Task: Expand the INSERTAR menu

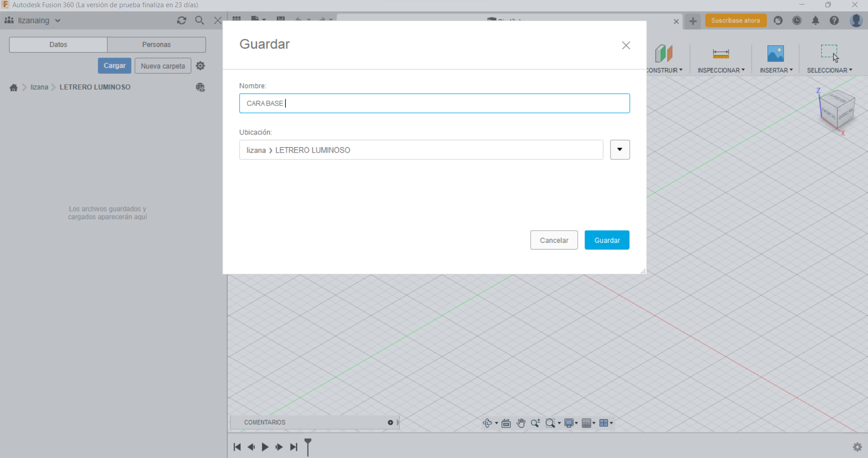Action: point(776,70)
